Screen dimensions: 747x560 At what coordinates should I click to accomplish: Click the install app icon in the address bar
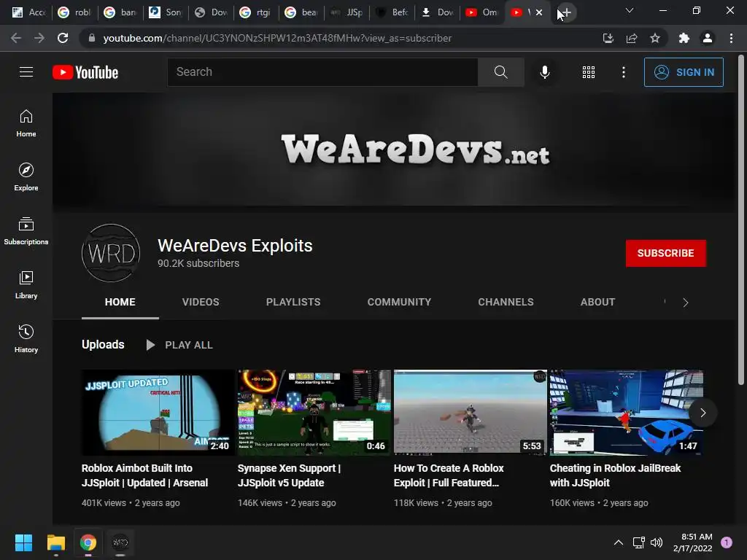coord(608,38)
